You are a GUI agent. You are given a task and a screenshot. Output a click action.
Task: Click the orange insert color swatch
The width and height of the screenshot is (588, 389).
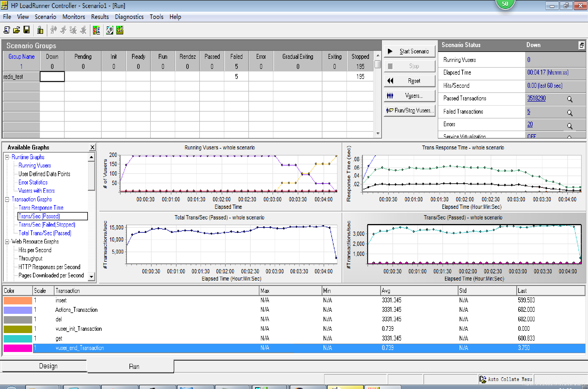coord(18,300)
